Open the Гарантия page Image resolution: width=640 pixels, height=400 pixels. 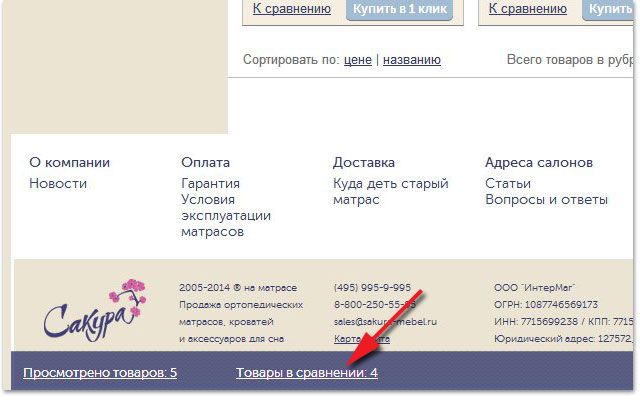210,184
